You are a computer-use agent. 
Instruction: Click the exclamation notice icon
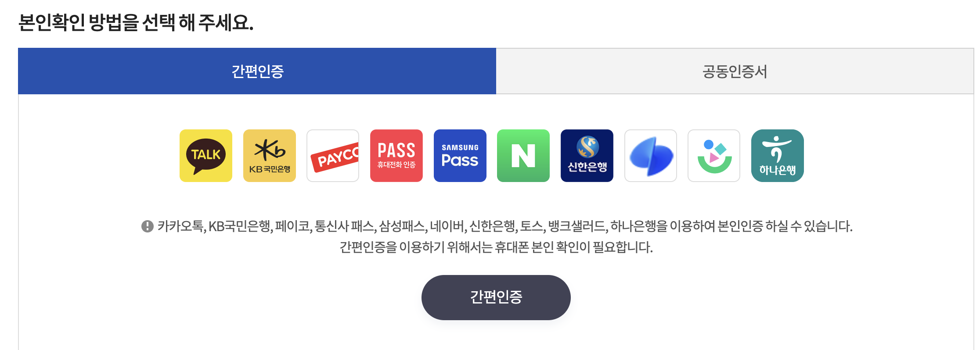(x=147, y=226)
